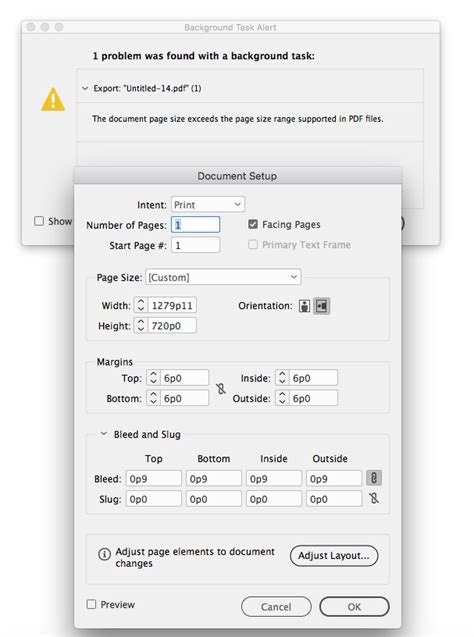Click the Bleed Outside field
This screenshot has width=474, height=637.
pos(334,479)
